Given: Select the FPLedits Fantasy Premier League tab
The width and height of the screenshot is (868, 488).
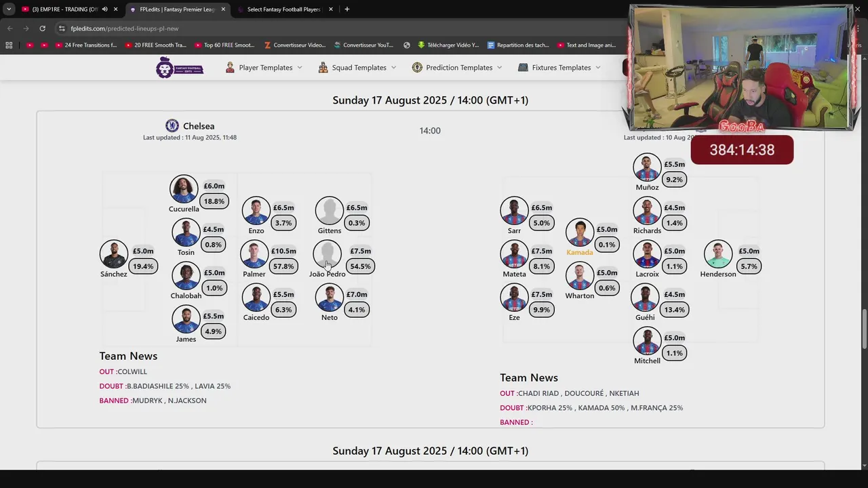Looking at the screenshot, I should (177, 9).
